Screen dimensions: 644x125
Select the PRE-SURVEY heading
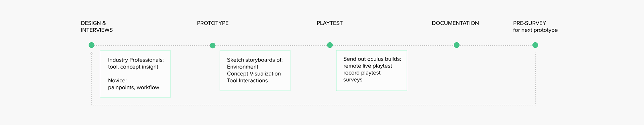click(x=529, y=23)
